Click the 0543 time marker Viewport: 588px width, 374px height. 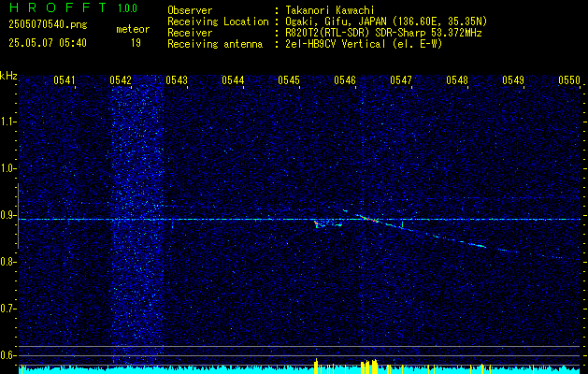(x=177, y=80)
